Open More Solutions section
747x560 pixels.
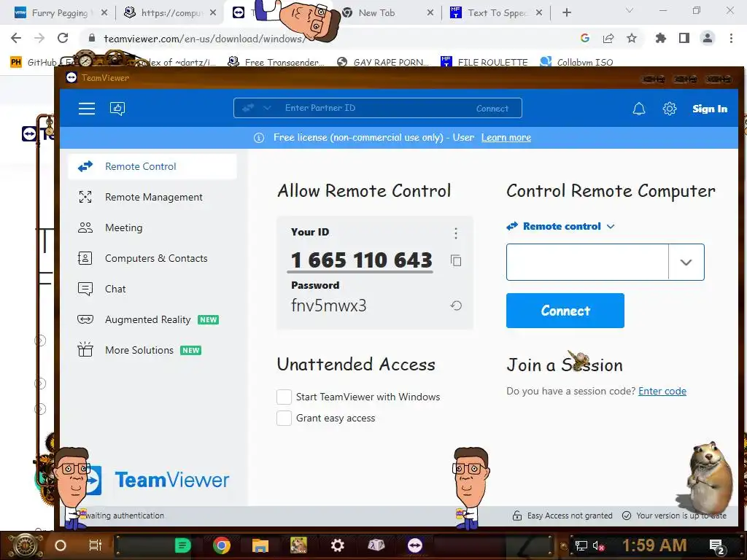152,350
